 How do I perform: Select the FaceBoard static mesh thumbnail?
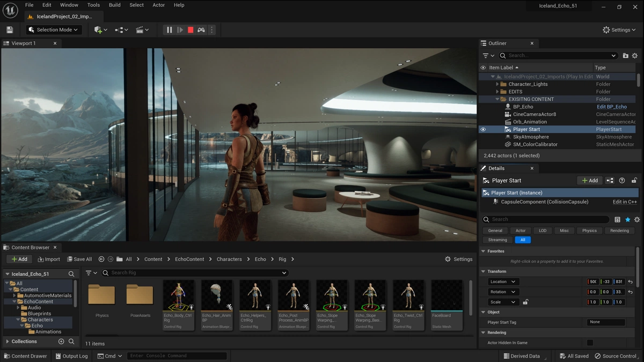[x=447, y=305]
